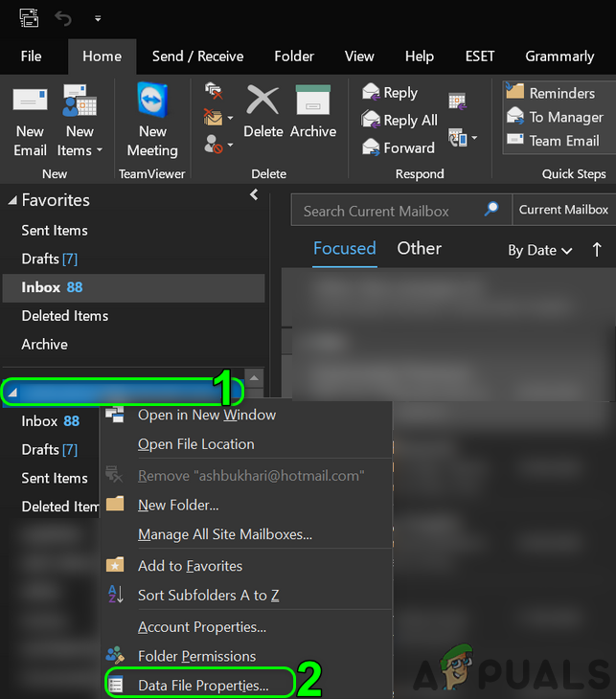Viewport: 616px width, 699px height.
Task: Open the account's Inbox 88 folder
Action: (51, 421)
